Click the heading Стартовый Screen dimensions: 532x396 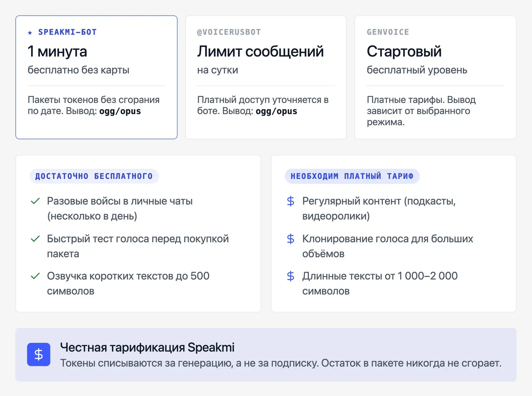pyautogui.click(x=404, y=51)
